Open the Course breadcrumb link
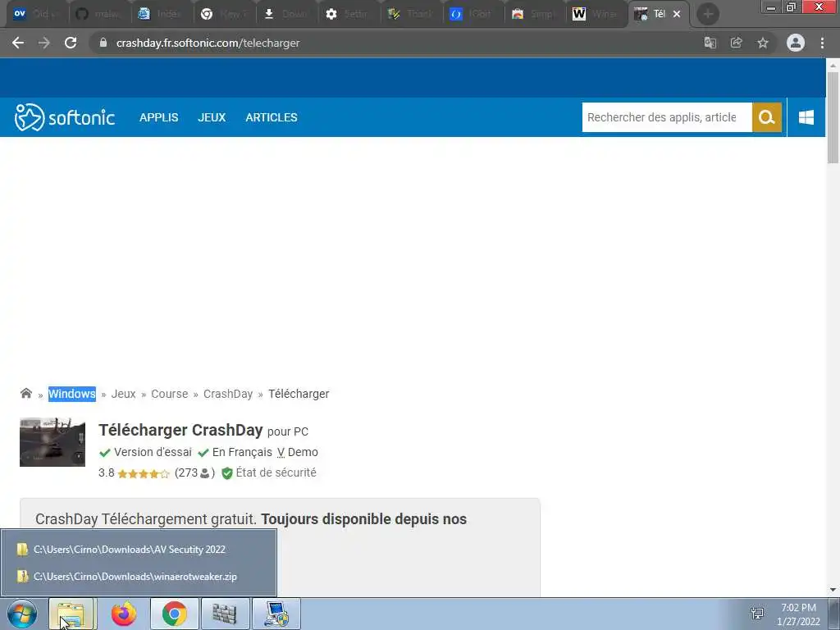The width and height of the screenshot is (840, 630). (x=169, y=394)
